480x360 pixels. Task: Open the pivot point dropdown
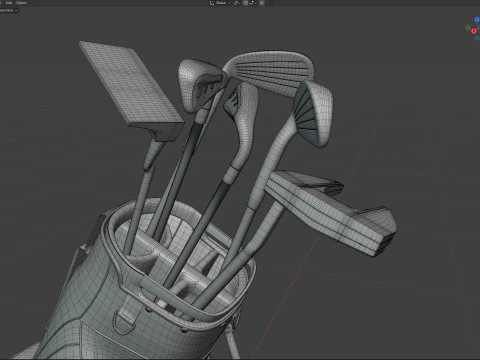[237, 3]
